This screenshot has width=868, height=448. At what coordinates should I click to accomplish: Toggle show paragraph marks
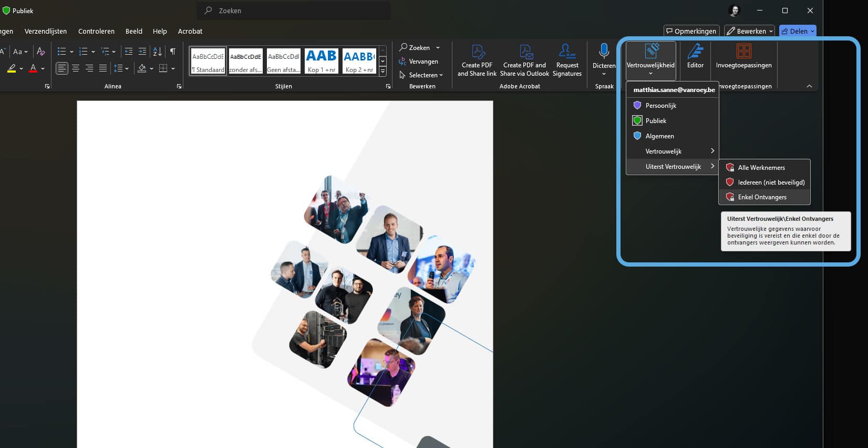(172, 52)
